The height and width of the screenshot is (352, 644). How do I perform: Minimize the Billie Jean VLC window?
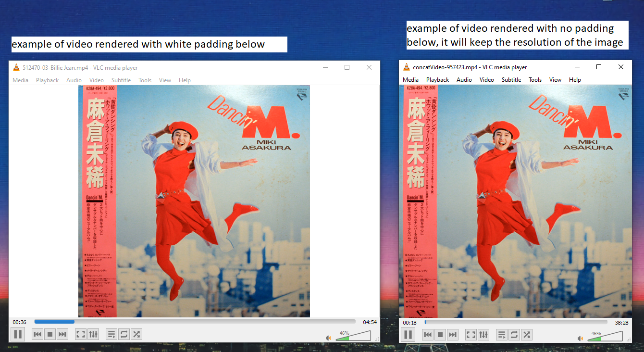[325, 68]
